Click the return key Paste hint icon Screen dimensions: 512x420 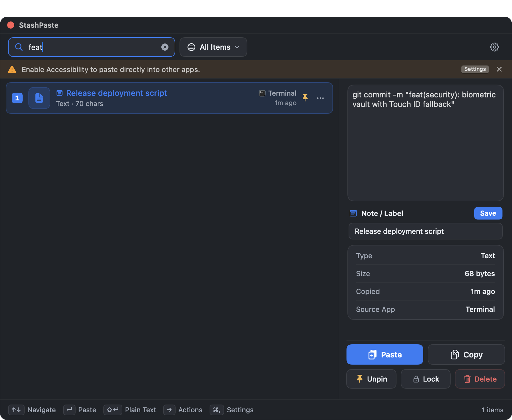tap(69, 410)
